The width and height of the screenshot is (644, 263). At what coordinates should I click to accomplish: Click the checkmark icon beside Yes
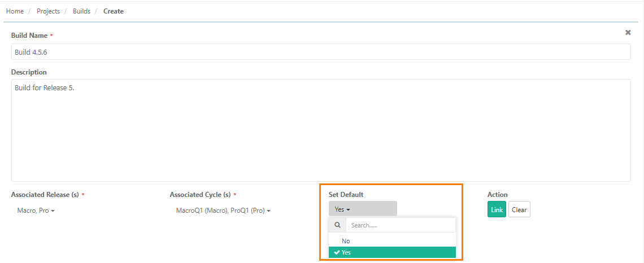(x=337, y=252)
